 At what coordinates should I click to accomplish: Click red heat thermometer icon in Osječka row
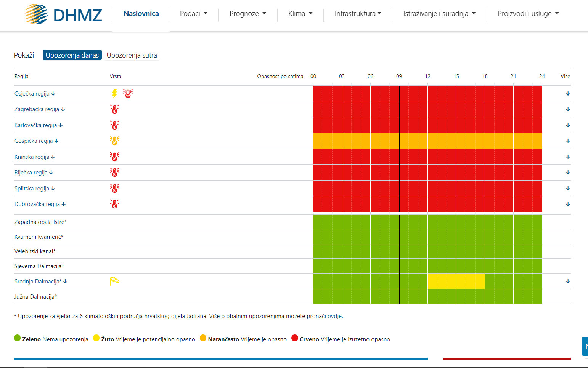[x=128, y=93]
